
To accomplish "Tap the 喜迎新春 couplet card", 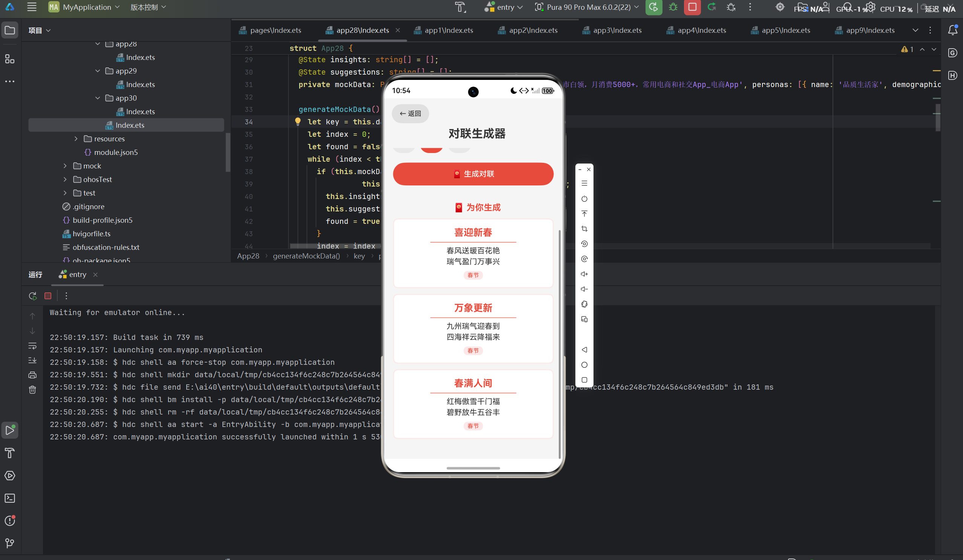I will [x=473, y=253].
